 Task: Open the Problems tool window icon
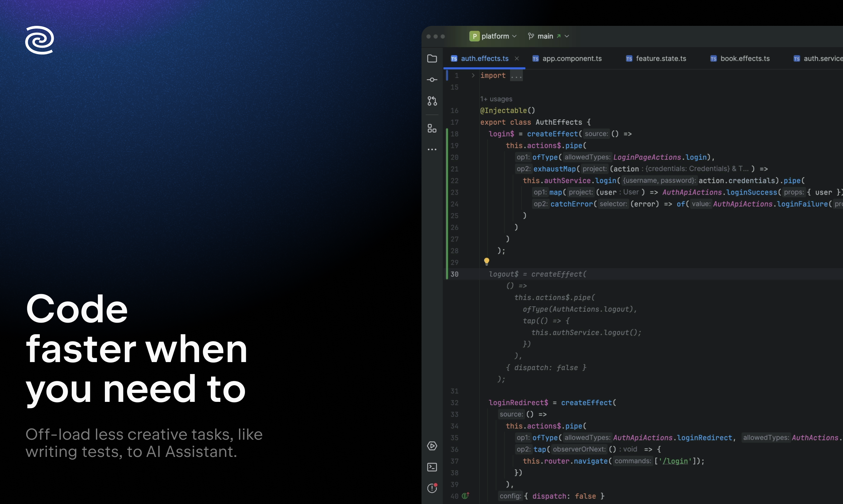tap(432, 488)
